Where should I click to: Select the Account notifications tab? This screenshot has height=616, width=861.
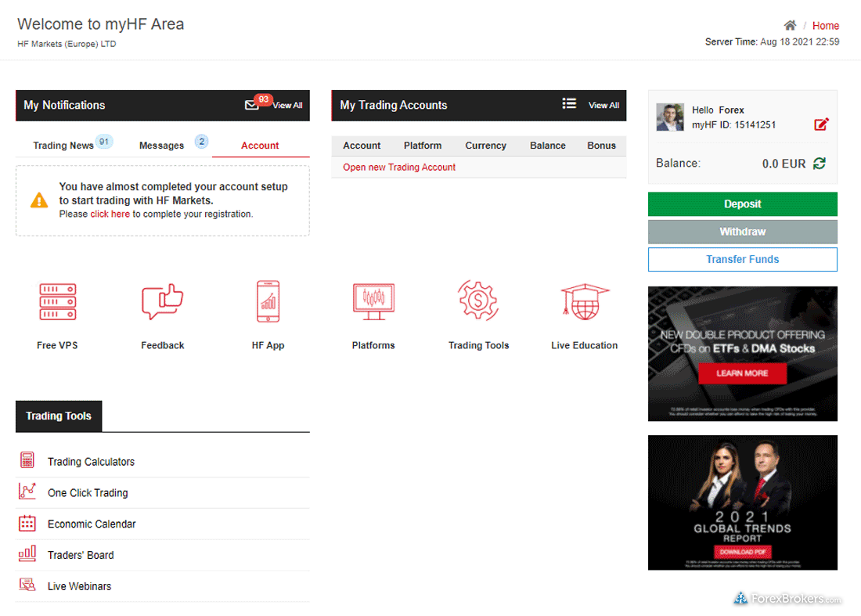click(261, 146)
